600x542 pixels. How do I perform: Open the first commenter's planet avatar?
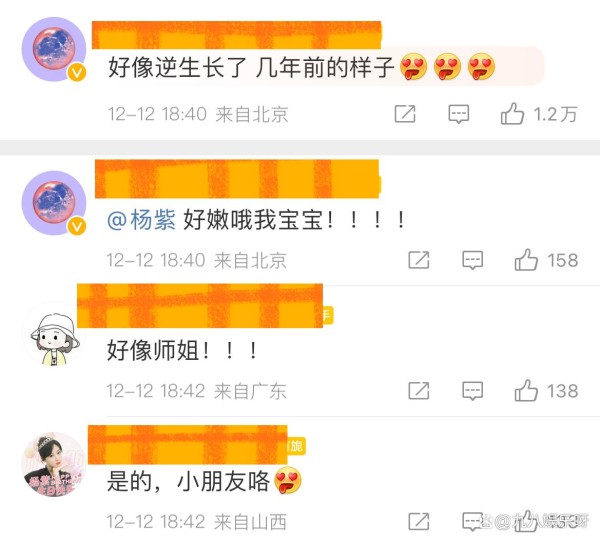(54, 49)
